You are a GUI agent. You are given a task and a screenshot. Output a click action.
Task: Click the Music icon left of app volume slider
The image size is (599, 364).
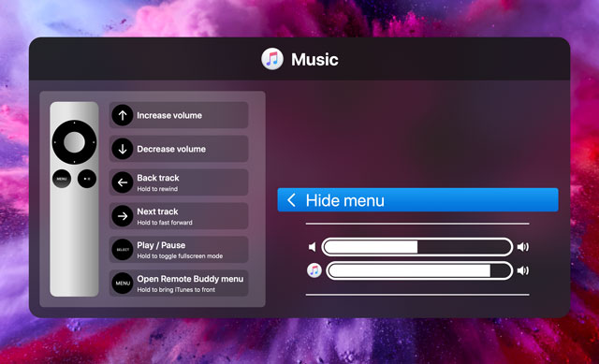pyautogui.click(x=314, y=270)
